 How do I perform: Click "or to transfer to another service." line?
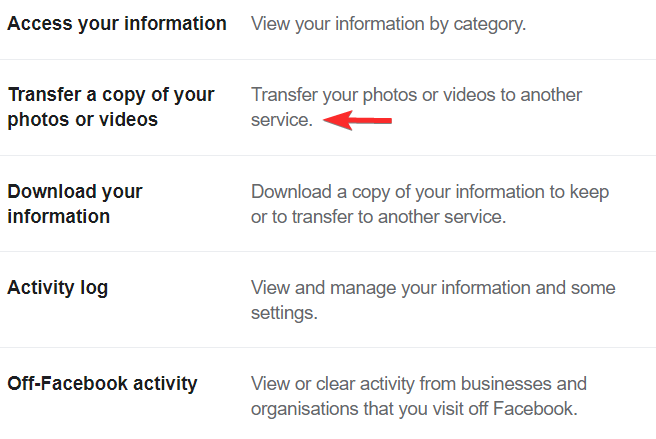click(379, 216)
